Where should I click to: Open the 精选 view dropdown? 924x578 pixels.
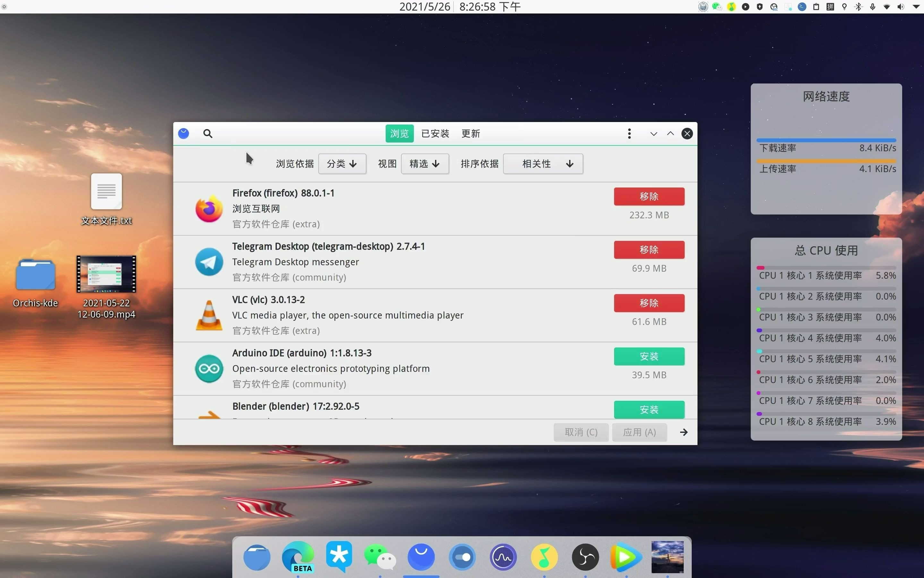(x=424, y=164)
